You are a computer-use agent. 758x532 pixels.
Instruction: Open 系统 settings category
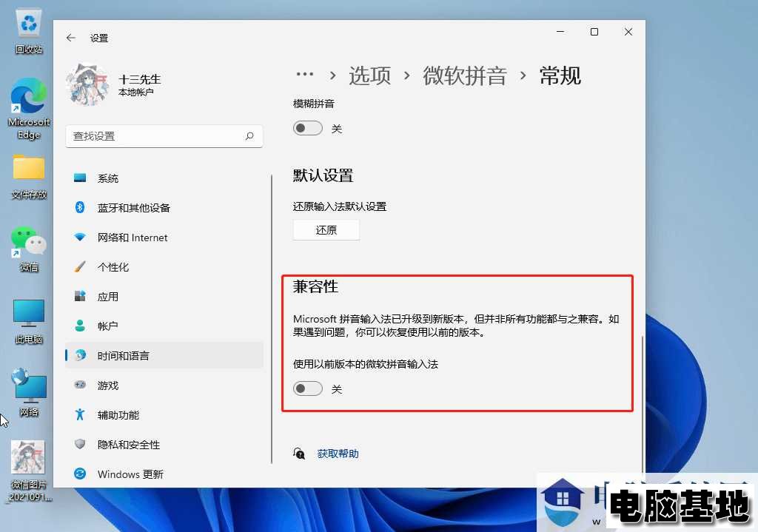164,178
